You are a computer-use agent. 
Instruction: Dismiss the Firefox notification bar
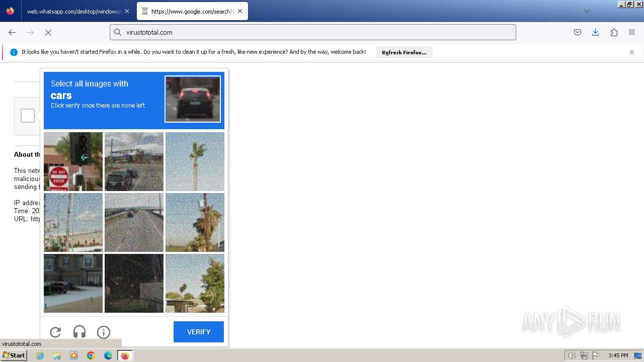tap(632, 52)
